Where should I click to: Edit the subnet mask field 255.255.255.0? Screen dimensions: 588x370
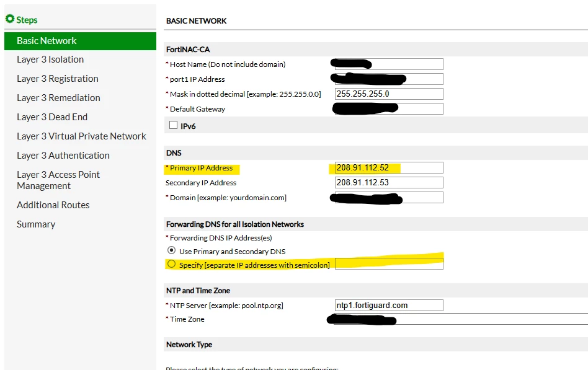389,94
